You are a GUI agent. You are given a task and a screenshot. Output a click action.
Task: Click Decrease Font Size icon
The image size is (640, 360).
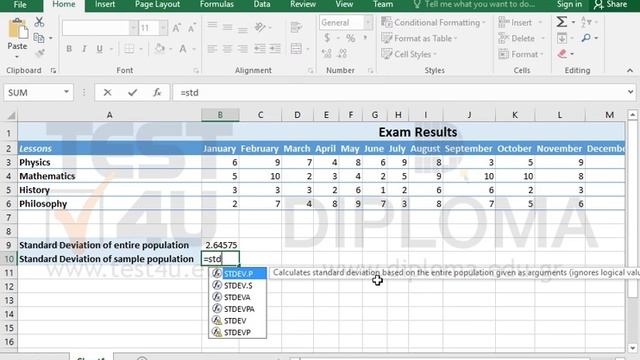(x=191, y=28)
